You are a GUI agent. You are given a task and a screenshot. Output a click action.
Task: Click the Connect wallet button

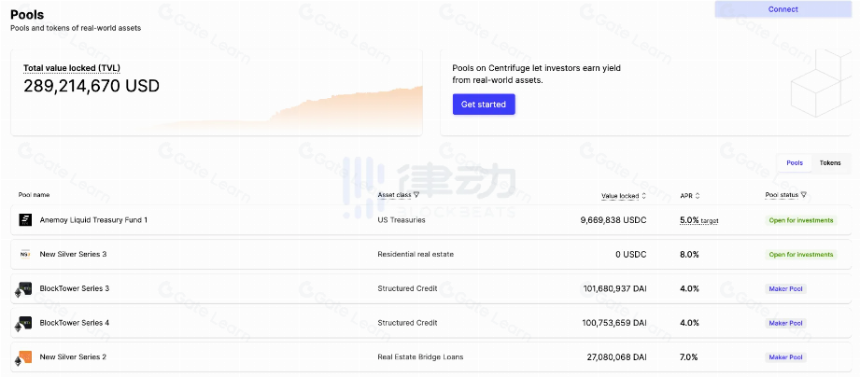(783, 9)
